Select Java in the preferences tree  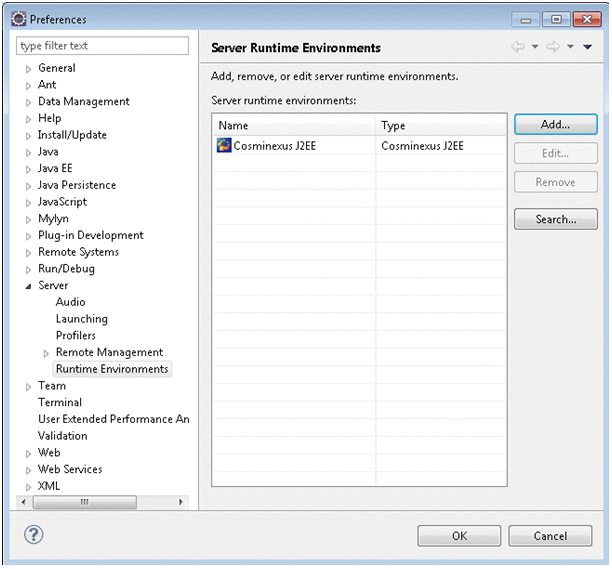coord(48,151)
